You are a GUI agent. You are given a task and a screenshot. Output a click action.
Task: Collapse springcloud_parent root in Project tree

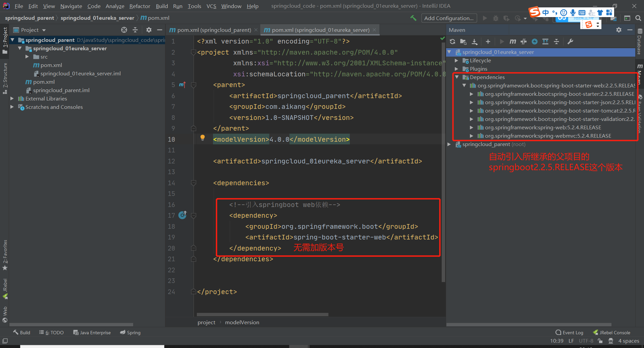pyautogui.click(x=12, y=40)
